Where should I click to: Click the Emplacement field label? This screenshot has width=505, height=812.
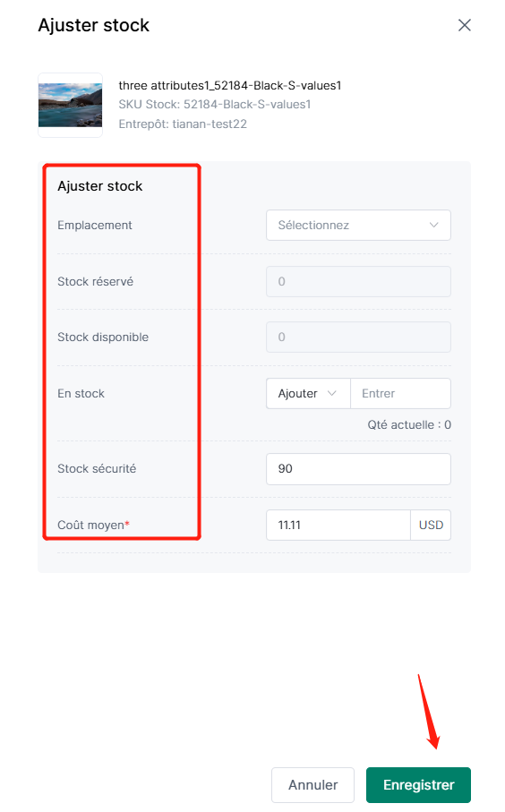coord(95,226)
